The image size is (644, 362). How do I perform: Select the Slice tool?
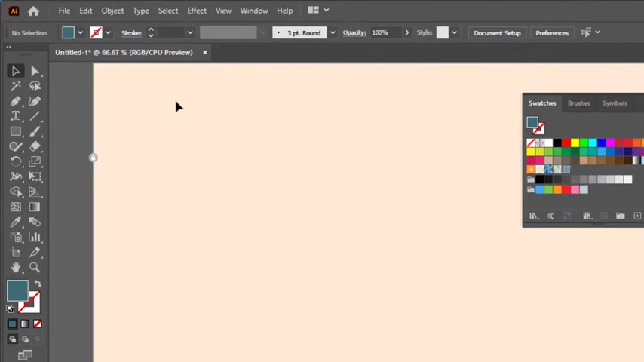(x=35, y=253)
